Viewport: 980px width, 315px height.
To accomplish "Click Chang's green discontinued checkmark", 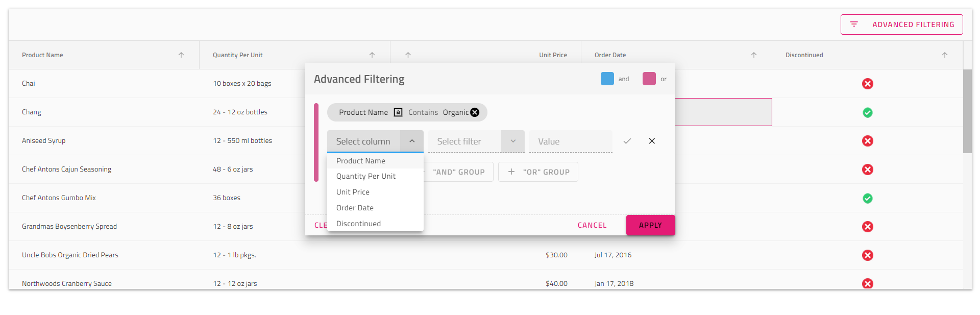I will click(x=868, y=112).
